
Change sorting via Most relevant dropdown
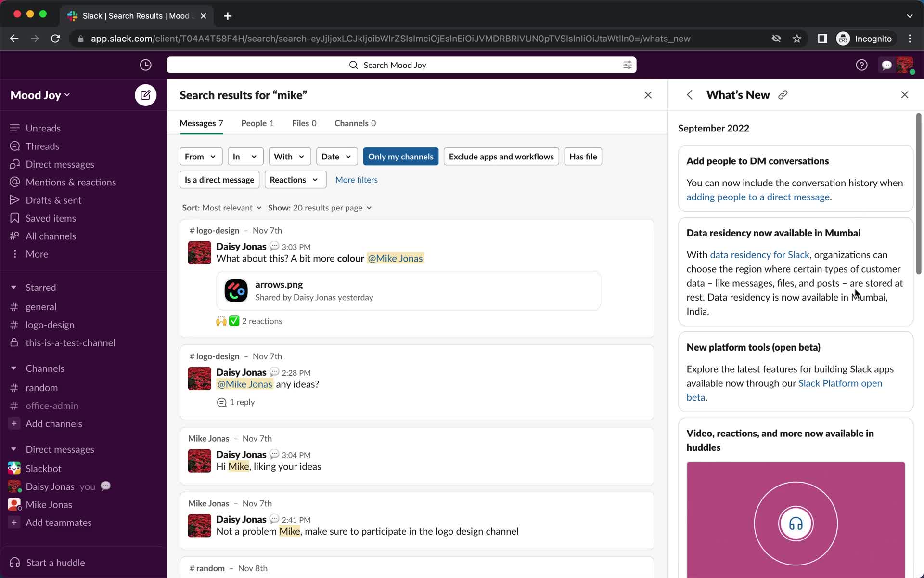point(231,208)
